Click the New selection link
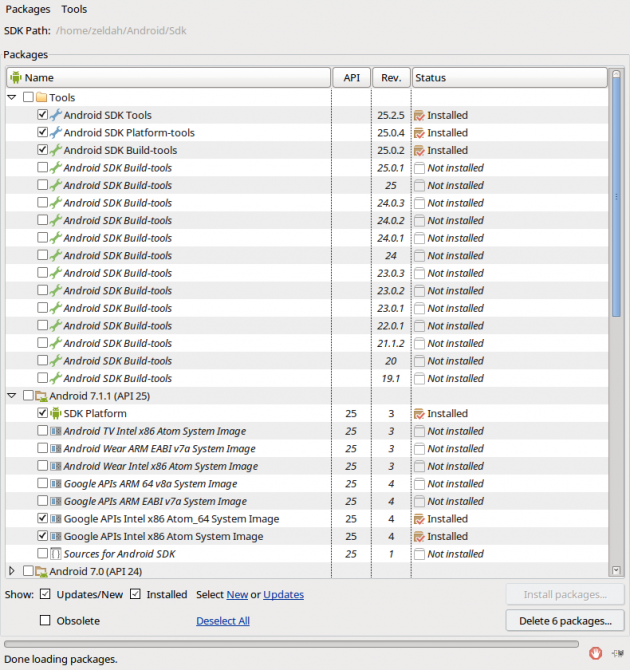 [237, 594]
